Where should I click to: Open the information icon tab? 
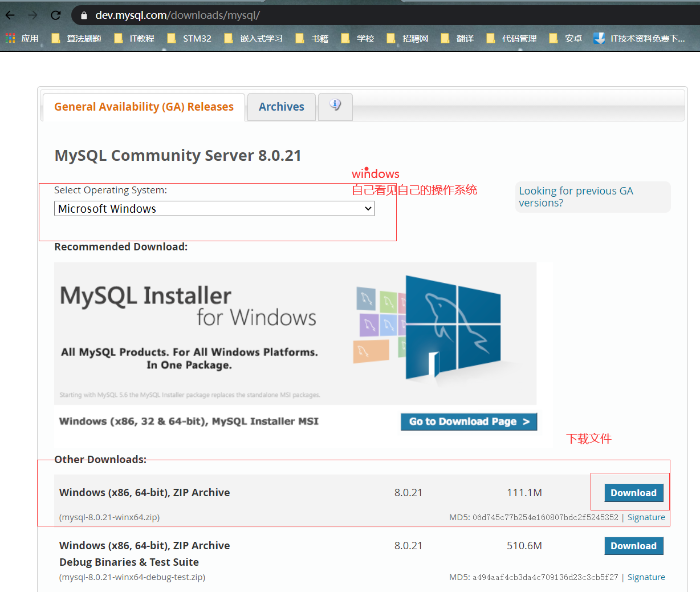(335, 106)
